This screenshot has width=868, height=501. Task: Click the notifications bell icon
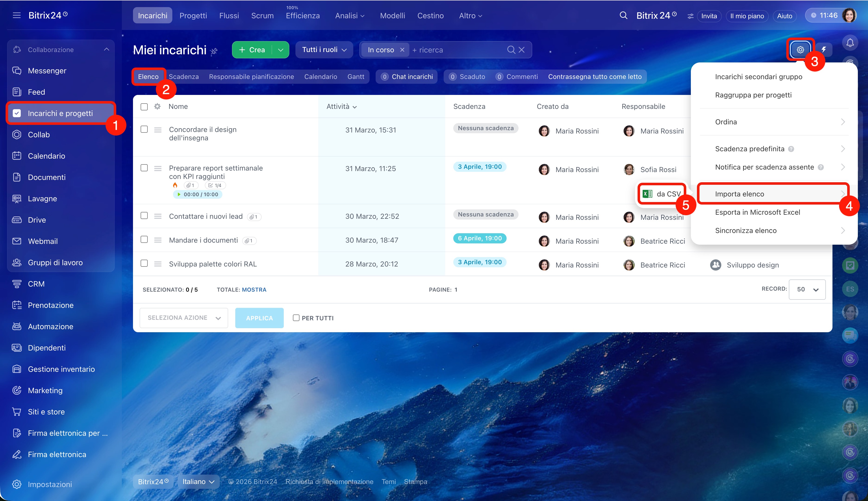coord(850,43)
